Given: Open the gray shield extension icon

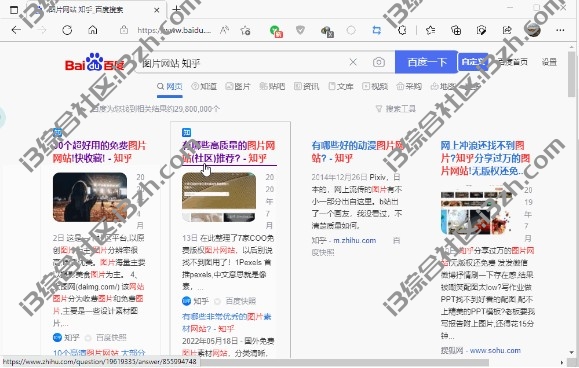Looking at the screenshot, I should (300, 30).
